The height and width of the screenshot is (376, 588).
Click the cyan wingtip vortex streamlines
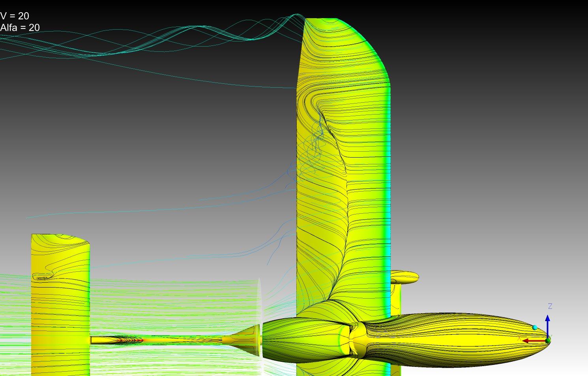pos(158,39)
